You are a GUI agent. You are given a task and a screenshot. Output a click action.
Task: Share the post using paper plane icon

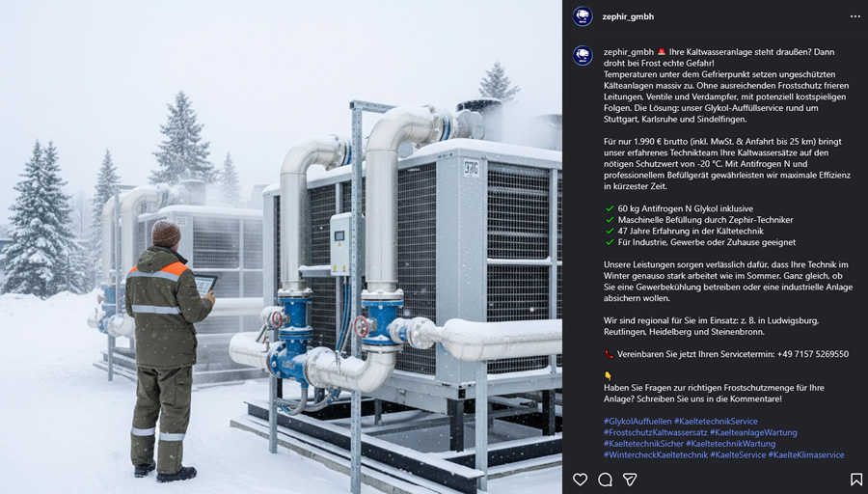click(x=630, y=479)
